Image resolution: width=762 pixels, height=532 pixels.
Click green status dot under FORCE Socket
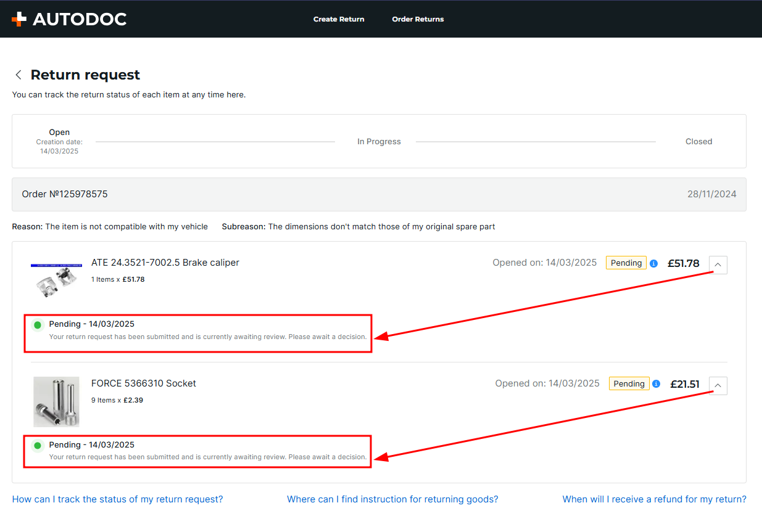click(38, 445)
